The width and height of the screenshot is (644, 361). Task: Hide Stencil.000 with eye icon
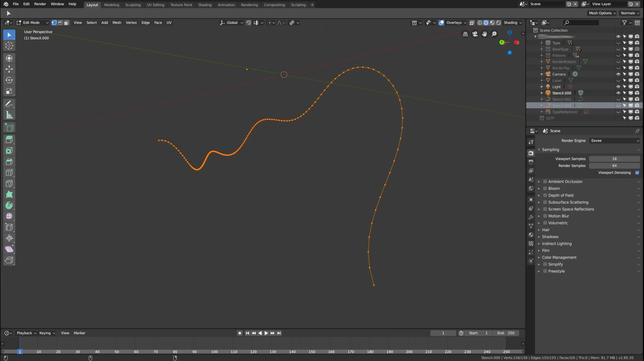(x=618, y=93)
